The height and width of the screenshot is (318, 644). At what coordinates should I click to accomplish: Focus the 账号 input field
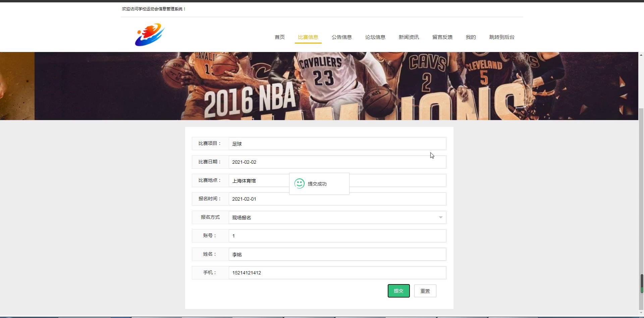[337, 236]
